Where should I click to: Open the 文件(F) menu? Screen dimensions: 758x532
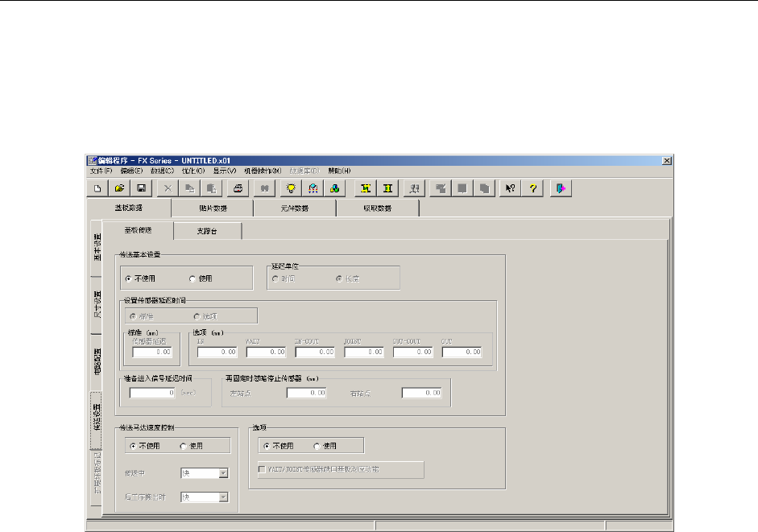[x=101, y=171]
